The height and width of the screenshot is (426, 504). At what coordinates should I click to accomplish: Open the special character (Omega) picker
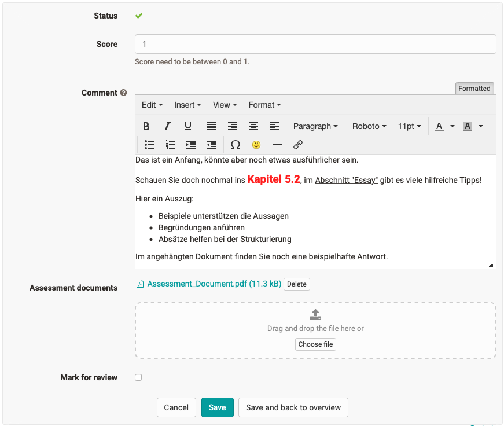tap(235, 145)
